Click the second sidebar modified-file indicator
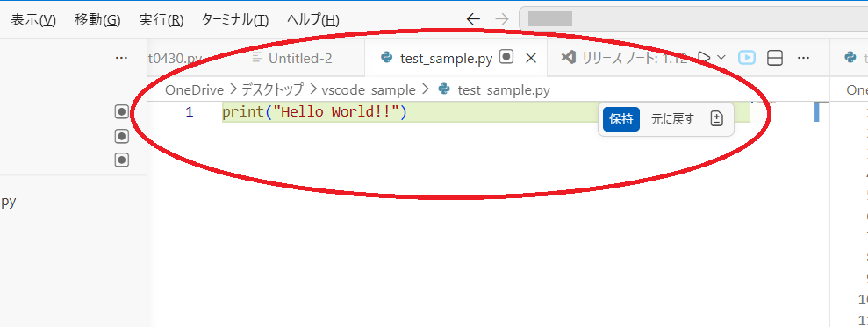The height and width of the screenshot is (327, 868). point(122,136)
